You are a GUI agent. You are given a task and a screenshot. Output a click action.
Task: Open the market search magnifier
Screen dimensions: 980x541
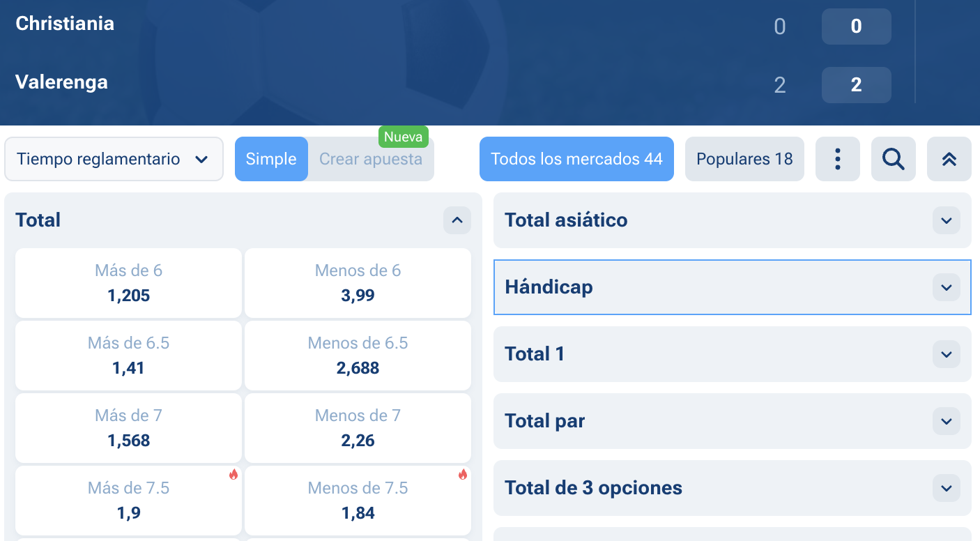[x=894, y=159]
